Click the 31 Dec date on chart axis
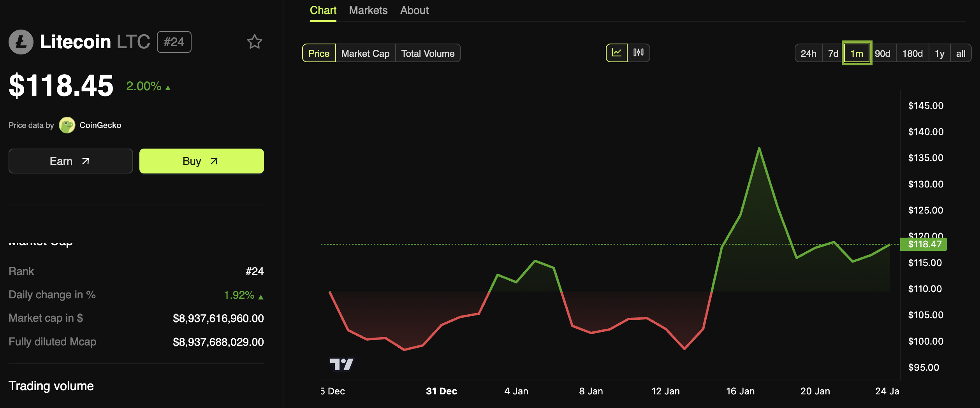The image size is (980, 408). pyautogui.click(x=442, y=391)
